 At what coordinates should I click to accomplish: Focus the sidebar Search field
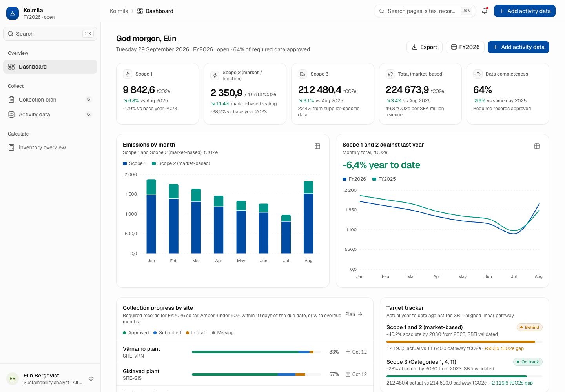pos(50,34)
